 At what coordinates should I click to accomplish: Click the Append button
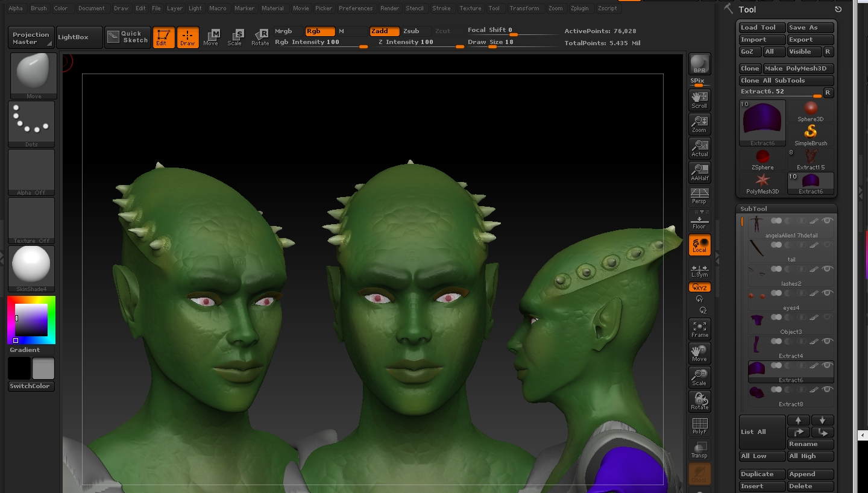pyautogui.click(x=811, y=474)
